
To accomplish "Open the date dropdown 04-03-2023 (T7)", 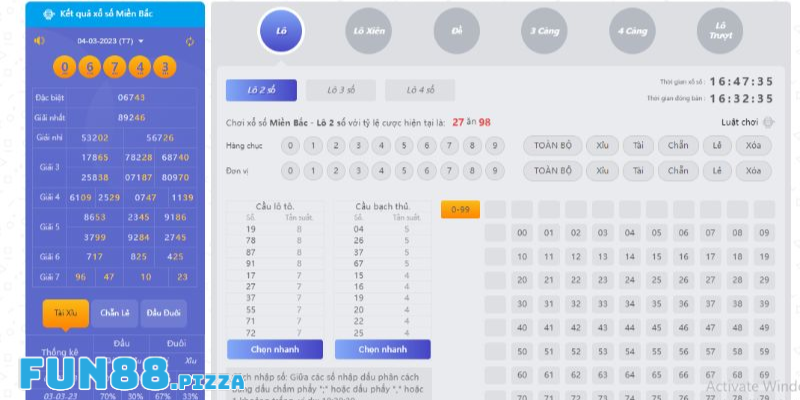I will click(111, 41).
